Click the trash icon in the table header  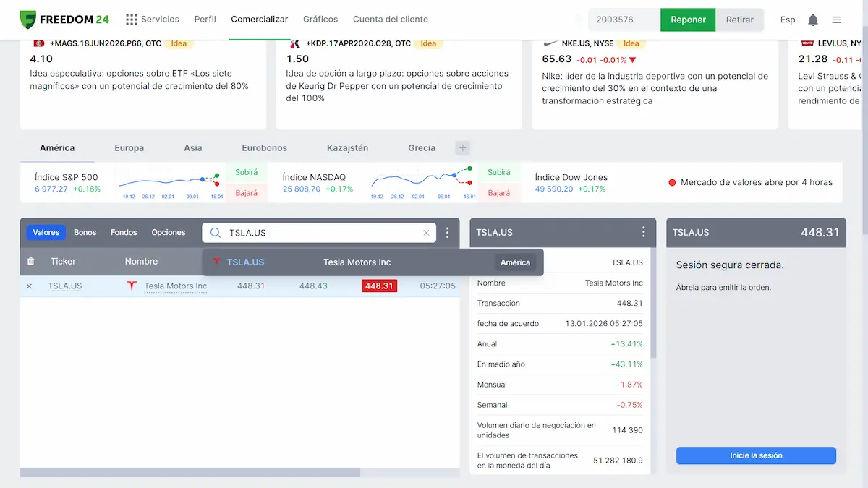click(30, 262)
